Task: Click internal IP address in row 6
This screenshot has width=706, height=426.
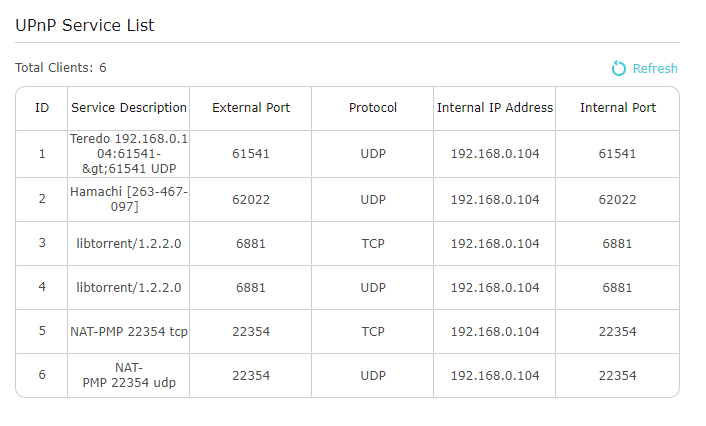Action: (x=495, y=376)
